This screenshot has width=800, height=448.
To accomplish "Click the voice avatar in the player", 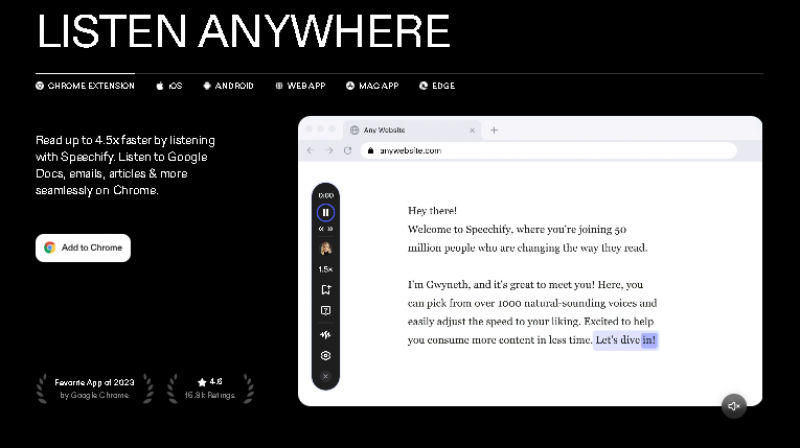I will click(325, 249).
